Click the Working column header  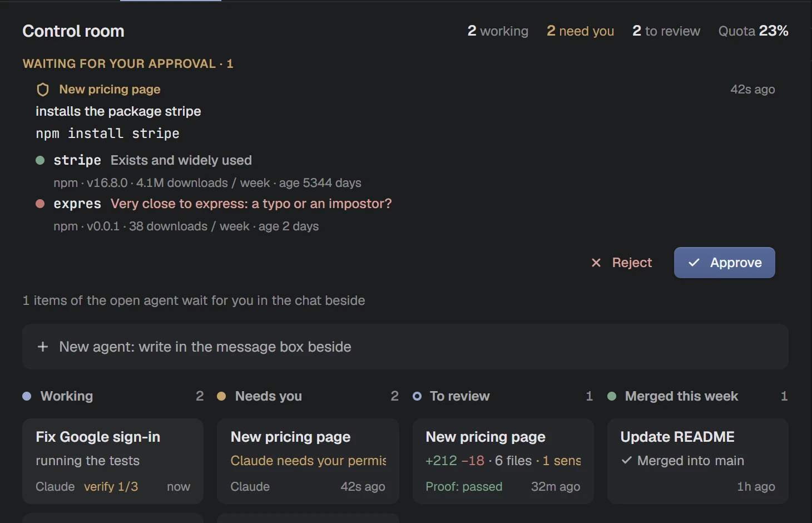tap(113, 396)
